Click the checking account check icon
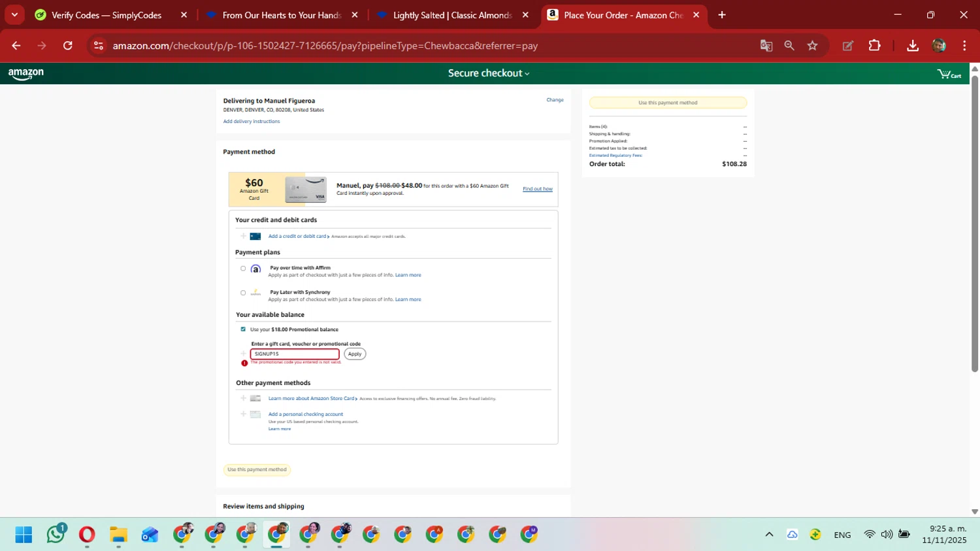The width and height of the screenshot is (980, 551). click(x=255, y=414)
